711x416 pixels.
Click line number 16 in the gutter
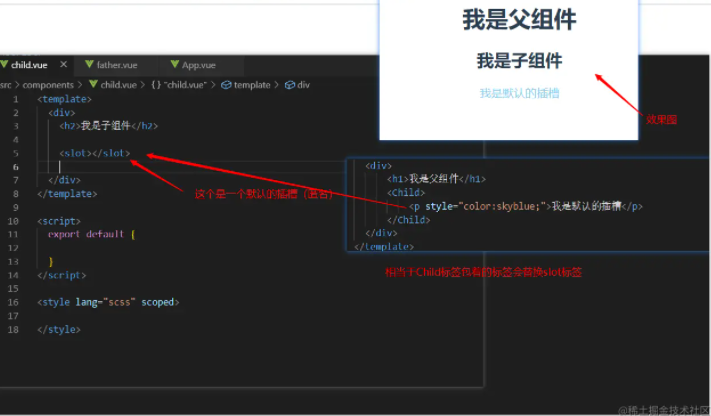tap(13, 302)
